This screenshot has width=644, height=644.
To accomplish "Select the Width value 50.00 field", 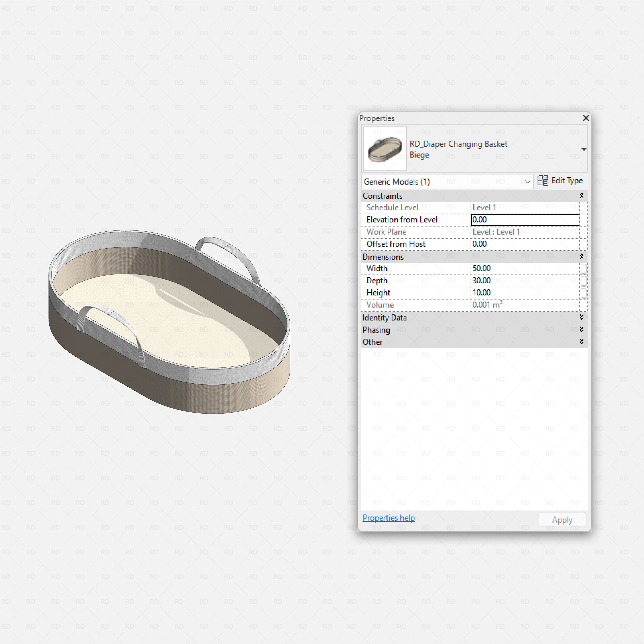I will coord(525,268).
